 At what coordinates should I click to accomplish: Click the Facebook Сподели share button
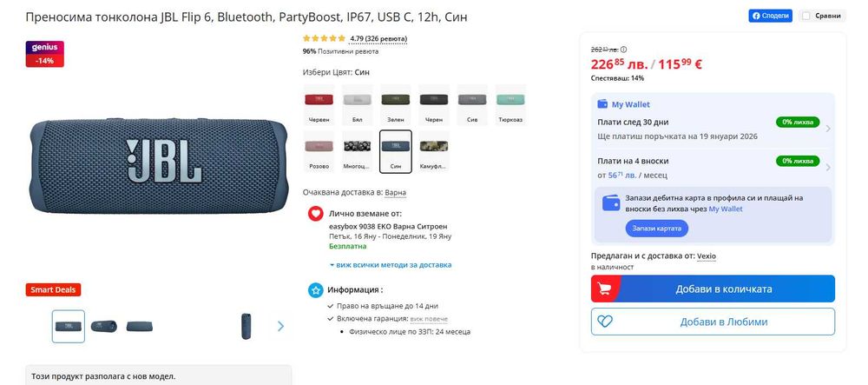tap(770, 16)
